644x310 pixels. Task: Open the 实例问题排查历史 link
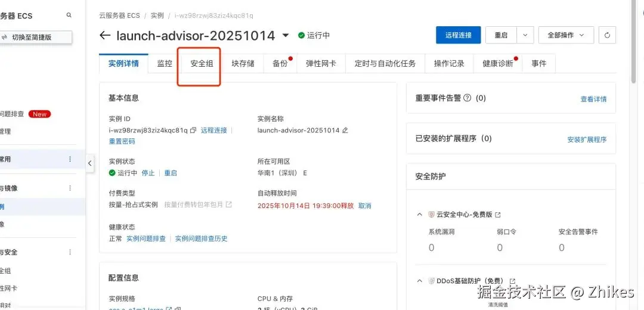(x=202, y=238)
